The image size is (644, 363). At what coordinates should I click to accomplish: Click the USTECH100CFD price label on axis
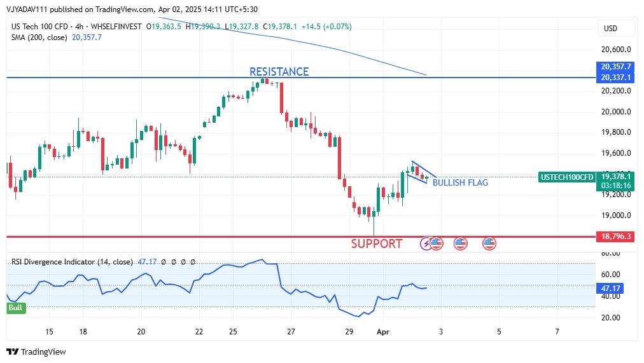coord(566,177)
